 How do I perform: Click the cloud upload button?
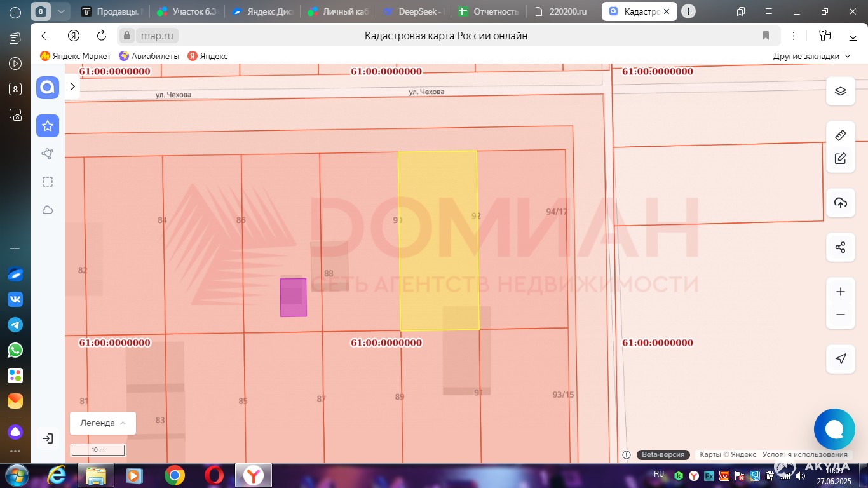[840, 203]
